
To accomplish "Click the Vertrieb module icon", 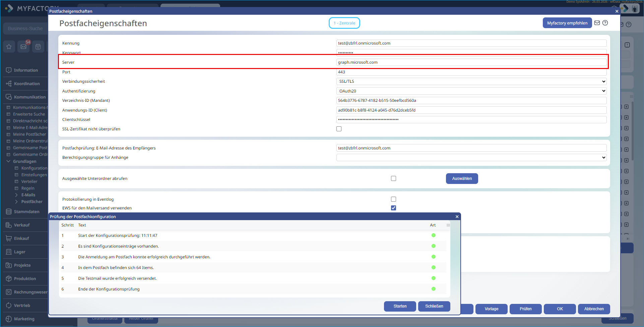I will [9, 306].
